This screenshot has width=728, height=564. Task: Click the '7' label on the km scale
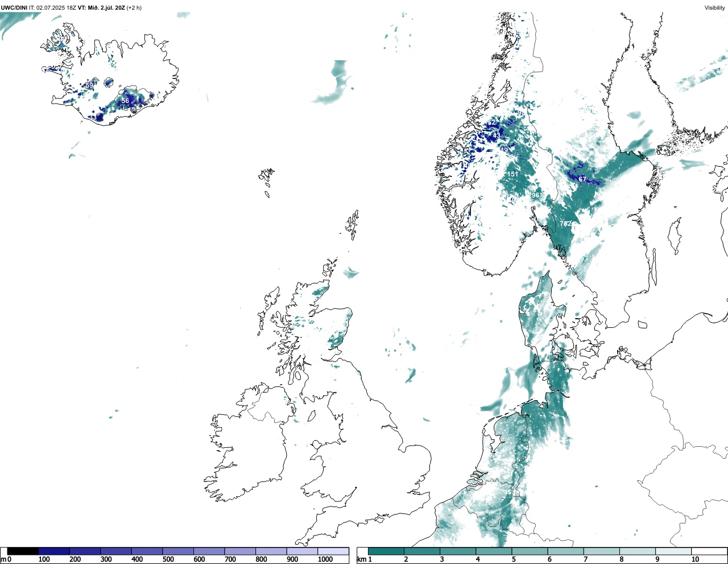[585, 559]
